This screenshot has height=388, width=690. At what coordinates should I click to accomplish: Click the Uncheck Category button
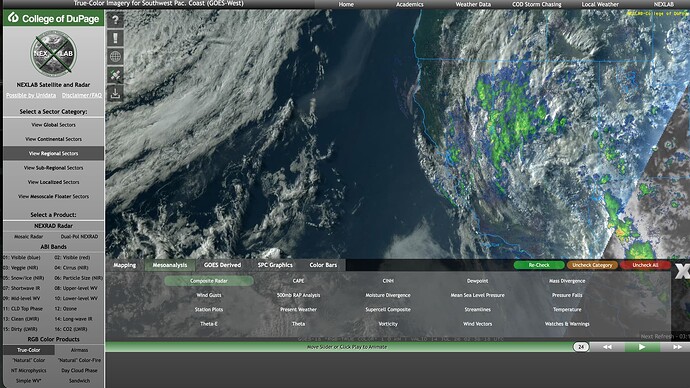pos(592,265)
